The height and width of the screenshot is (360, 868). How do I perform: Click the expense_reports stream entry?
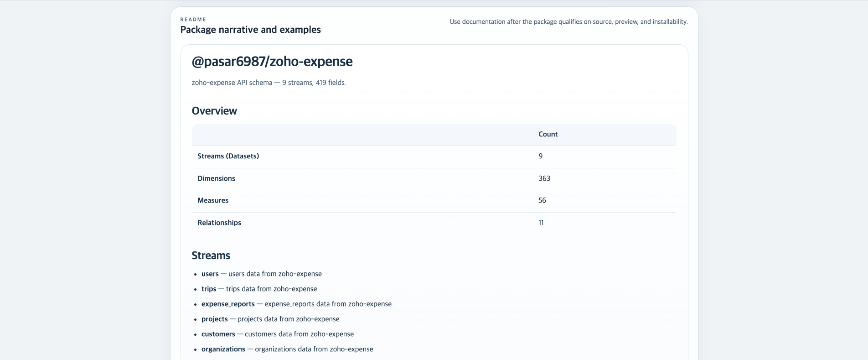click(x=296, y=304)
